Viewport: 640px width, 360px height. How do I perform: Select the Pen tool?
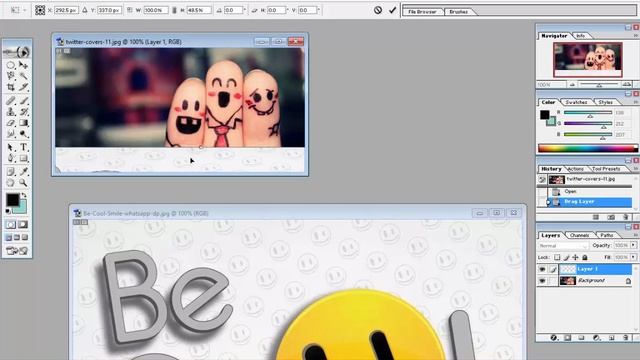(11, 158)
